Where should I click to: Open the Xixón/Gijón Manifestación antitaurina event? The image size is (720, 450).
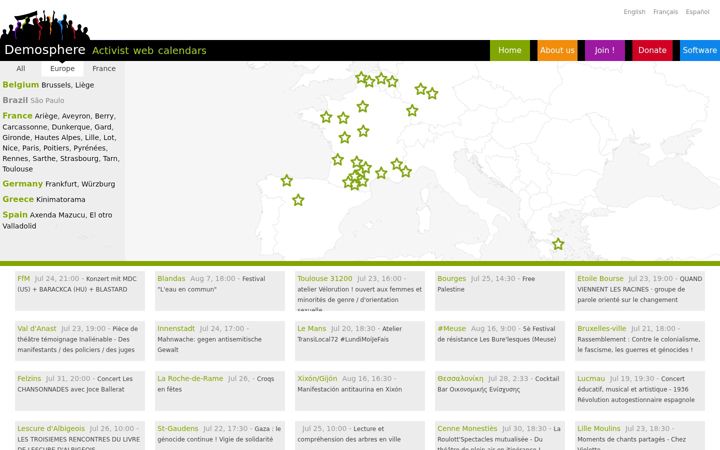point(360,391)
